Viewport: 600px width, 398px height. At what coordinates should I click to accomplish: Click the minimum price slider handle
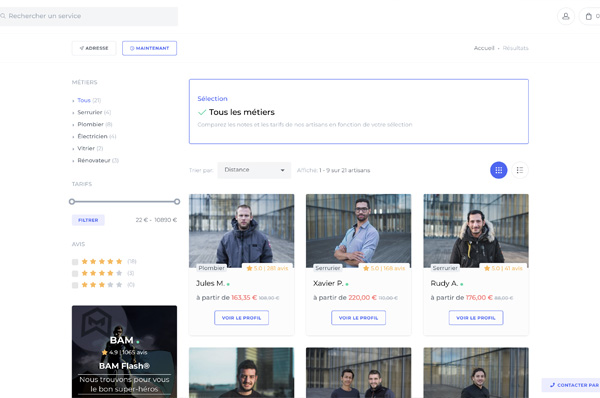[72, 202]
